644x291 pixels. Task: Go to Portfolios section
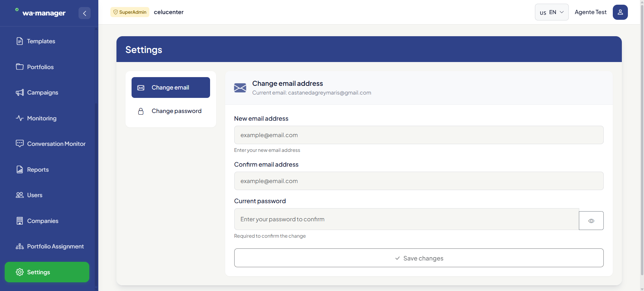coord(47,67)
